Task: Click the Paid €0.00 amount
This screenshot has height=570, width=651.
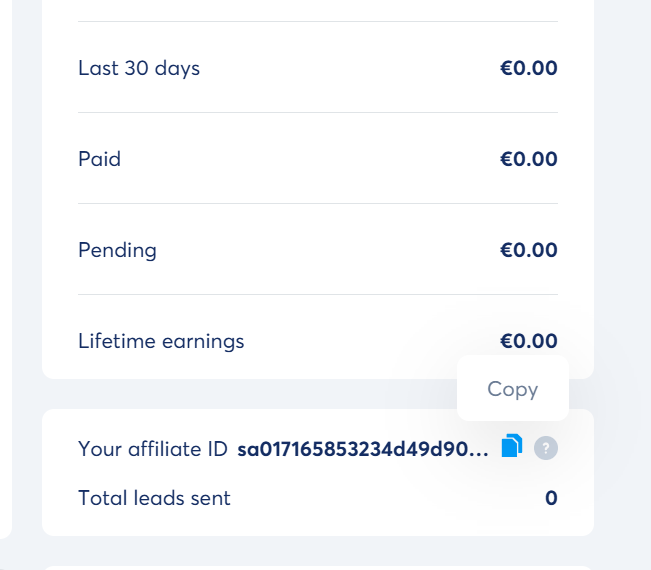Action: click(528, 159)
